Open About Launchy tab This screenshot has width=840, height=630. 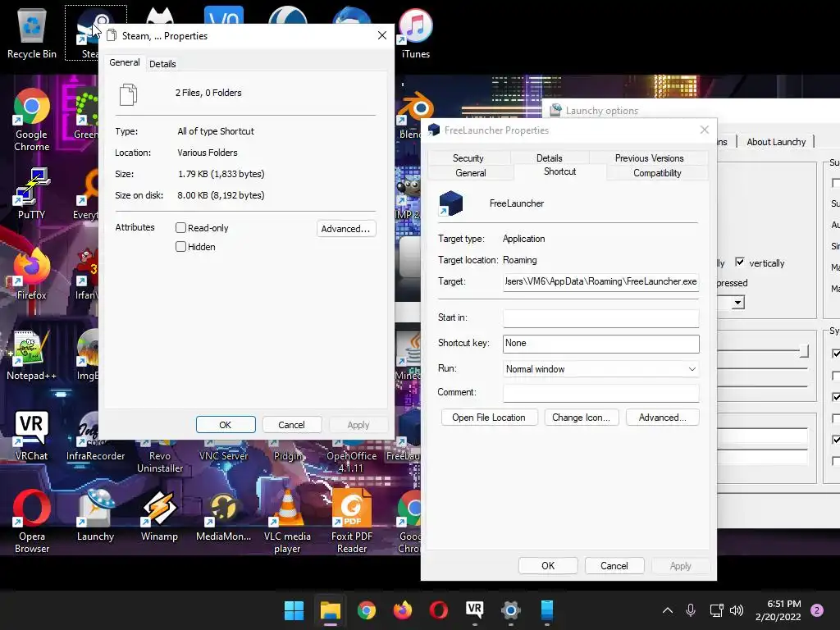pyautogui.click(x=776, y=142)
